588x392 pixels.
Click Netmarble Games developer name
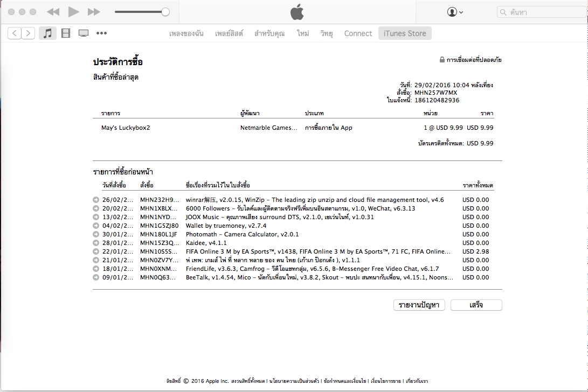[x=269, y=128]
